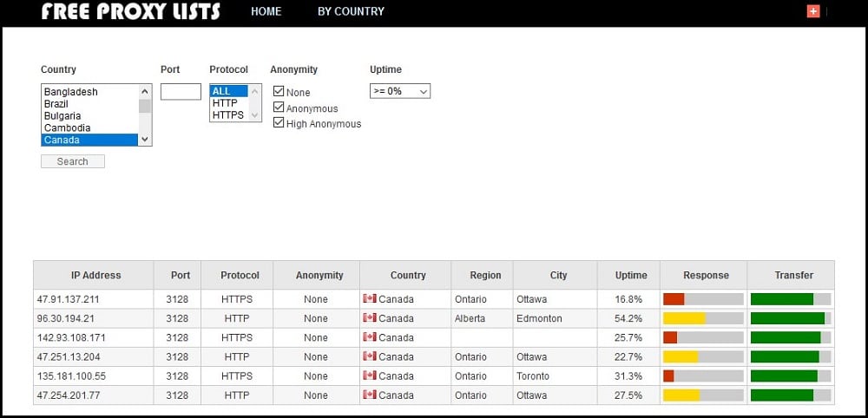Sort by IP Address column header
This screenshot has width=868, height=418.
pos(94,275)
